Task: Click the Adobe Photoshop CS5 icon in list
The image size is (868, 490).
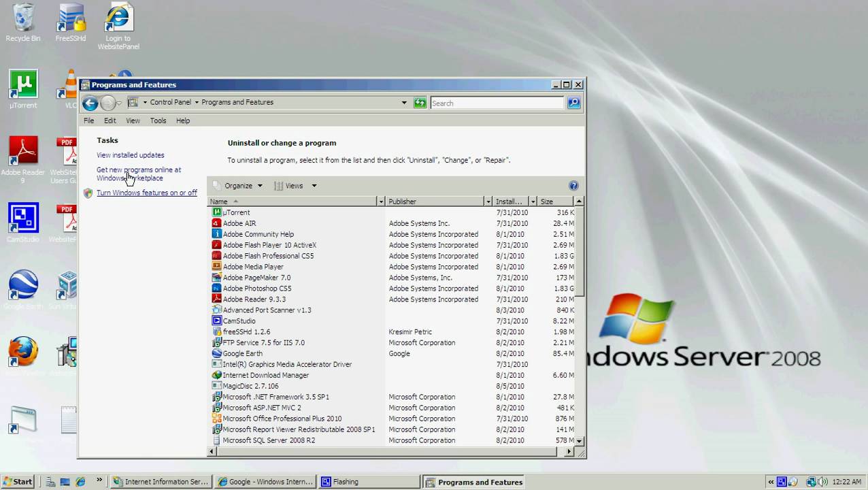Action: 217,289
